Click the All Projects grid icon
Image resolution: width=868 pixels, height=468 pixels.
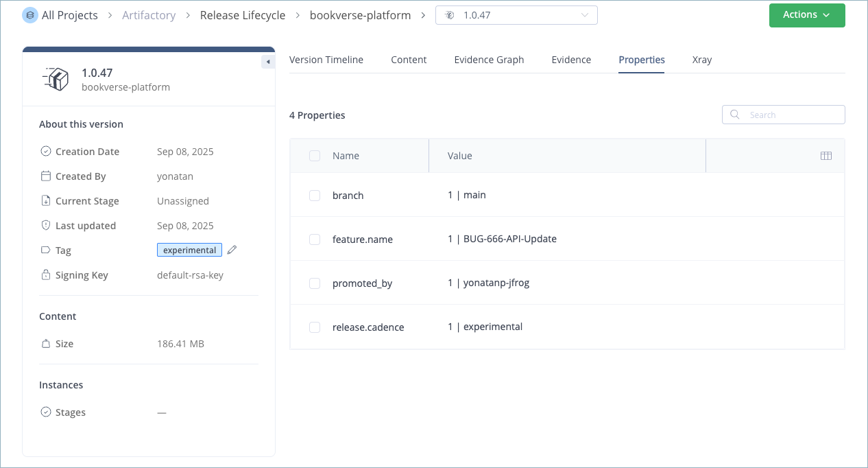tap(29, 14)
